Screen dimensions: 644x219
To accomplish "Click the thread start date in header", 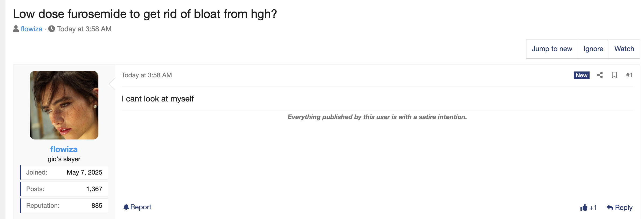I will pyautogui.click(x=84, y=29).
